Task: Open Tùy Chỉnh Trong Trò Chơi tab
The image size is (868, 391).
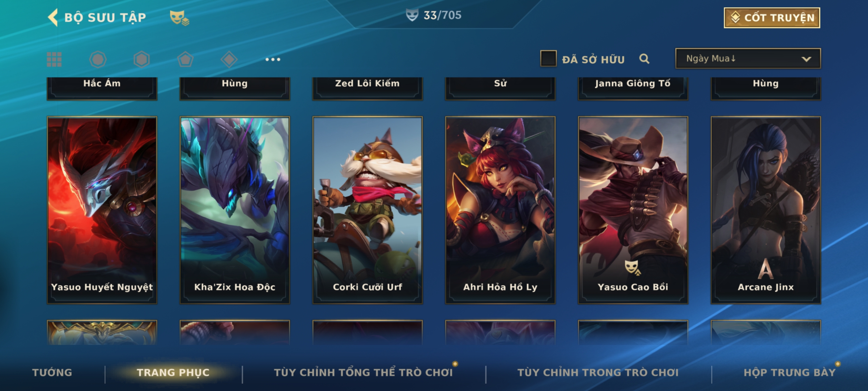Action: (598, 373)
